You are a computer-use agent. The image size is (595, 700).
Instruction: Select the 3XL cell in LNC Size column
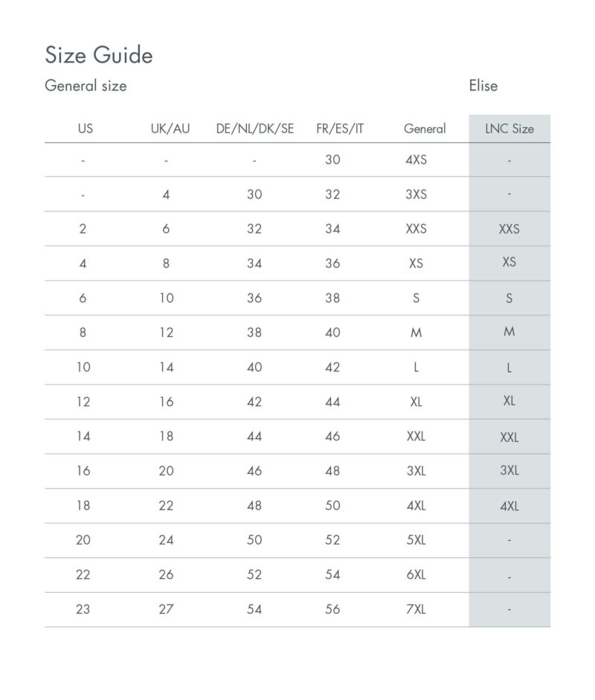(509, 471)
